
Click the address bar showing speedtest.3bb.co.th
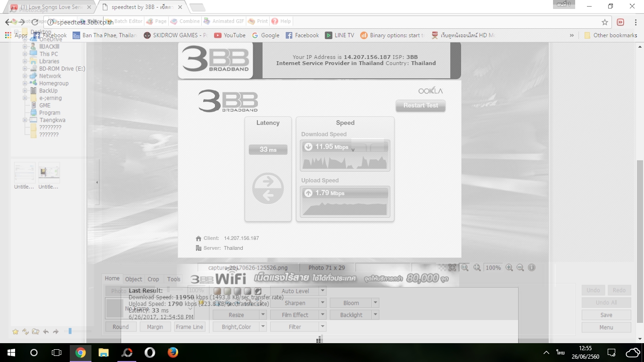(x=325, y=22)
